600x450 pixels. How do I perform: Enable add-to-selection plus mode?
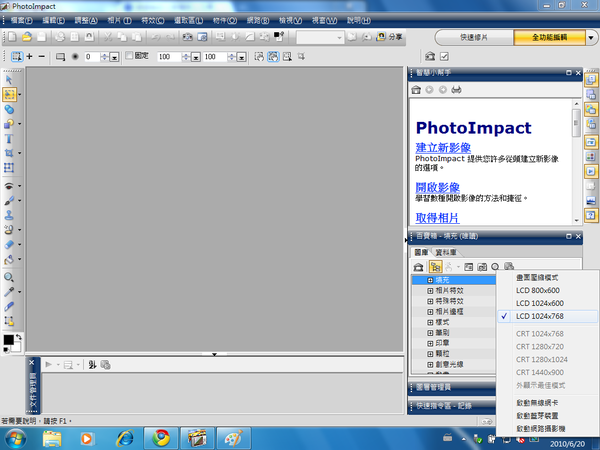(x=29, y=57)
